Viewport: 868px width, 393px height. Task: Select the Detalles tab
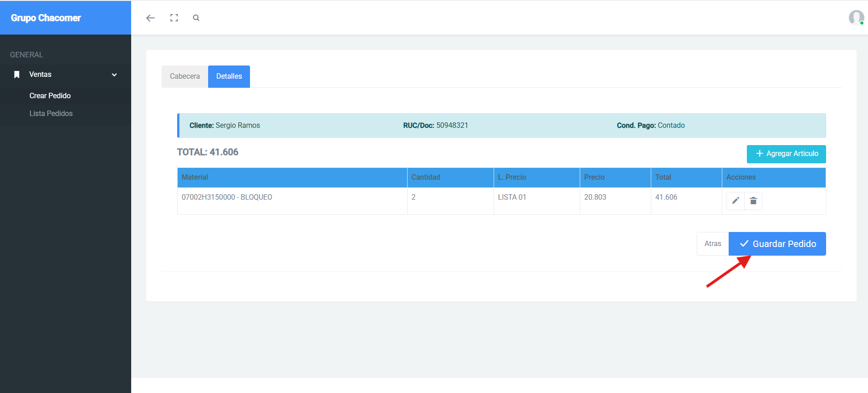(229, 76)
